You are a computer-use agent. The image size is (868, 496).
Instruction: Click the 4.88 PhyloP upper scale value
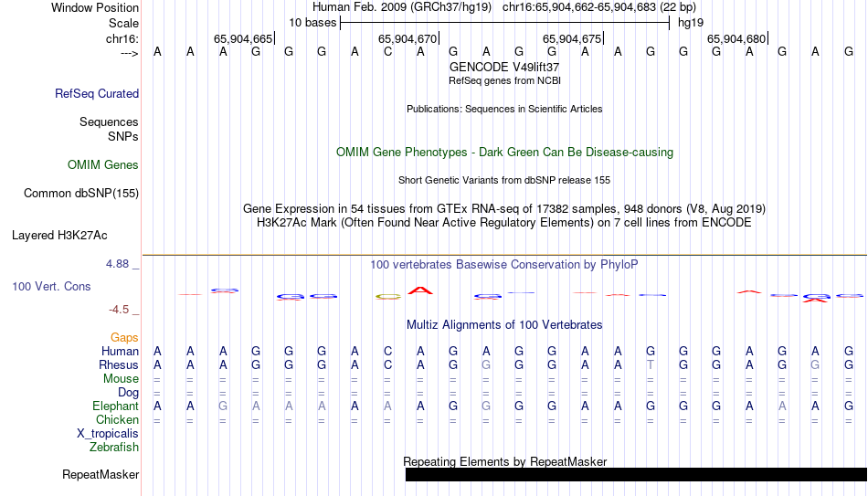117,264
